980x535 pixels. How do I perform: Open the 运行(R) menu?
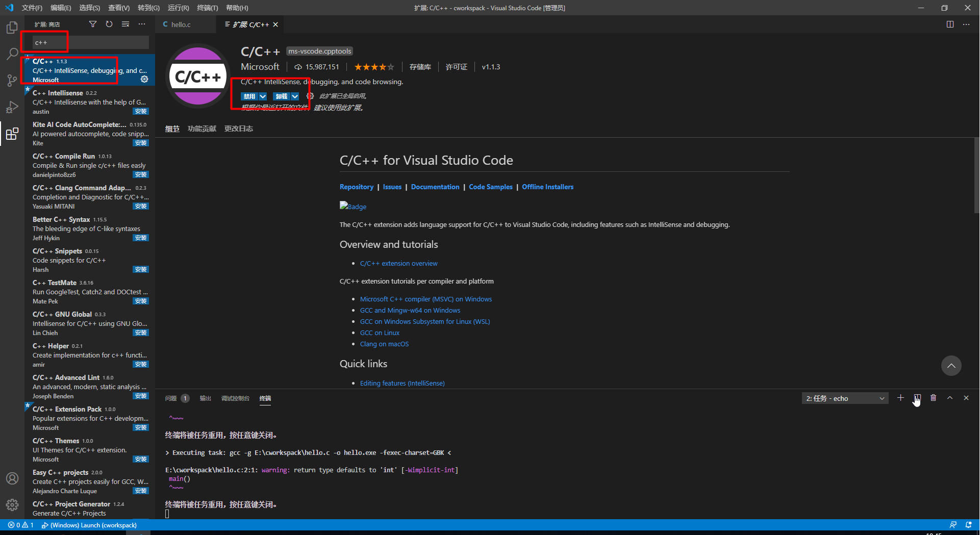tap(178, 8)
